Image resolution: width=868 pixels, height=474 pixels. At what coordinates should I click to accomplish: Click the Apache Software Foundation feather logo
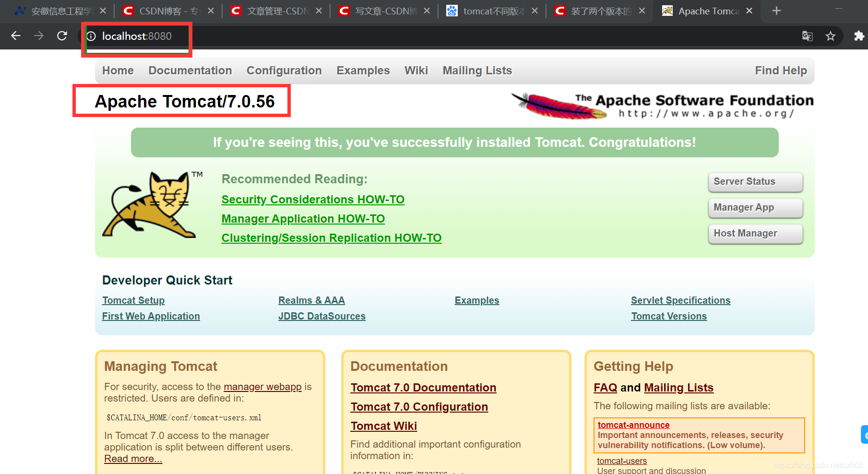point(662,106)
